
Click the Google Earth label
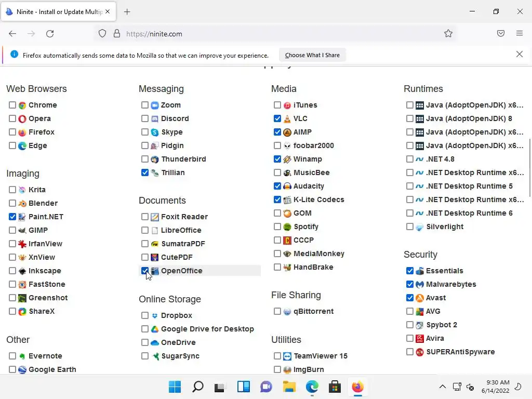pyautogui.click(x=52, y=369)
